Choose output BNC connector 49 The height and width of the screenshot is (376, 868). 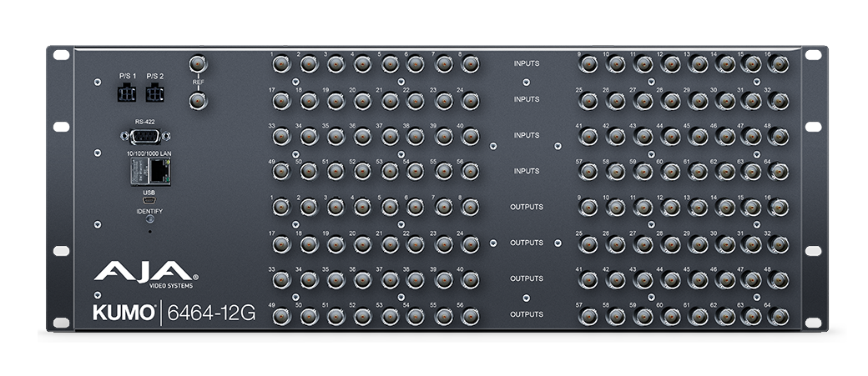pyautogui.click(x=281, y=316)
